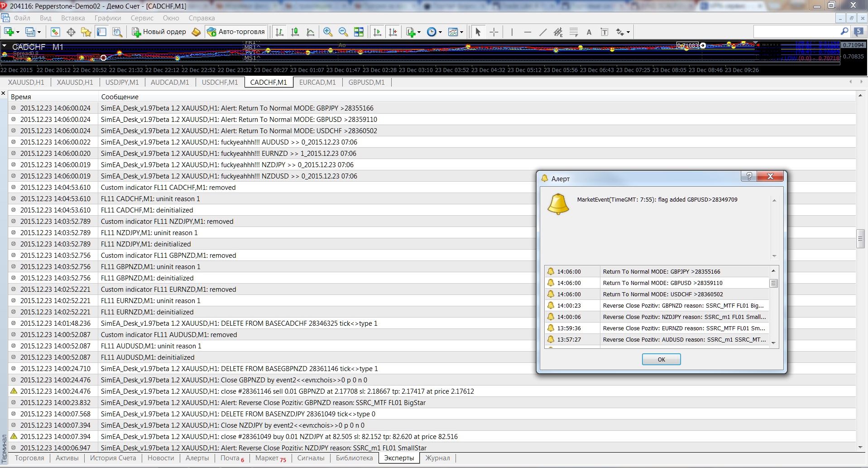Close the Terminal panel with X

3,93
